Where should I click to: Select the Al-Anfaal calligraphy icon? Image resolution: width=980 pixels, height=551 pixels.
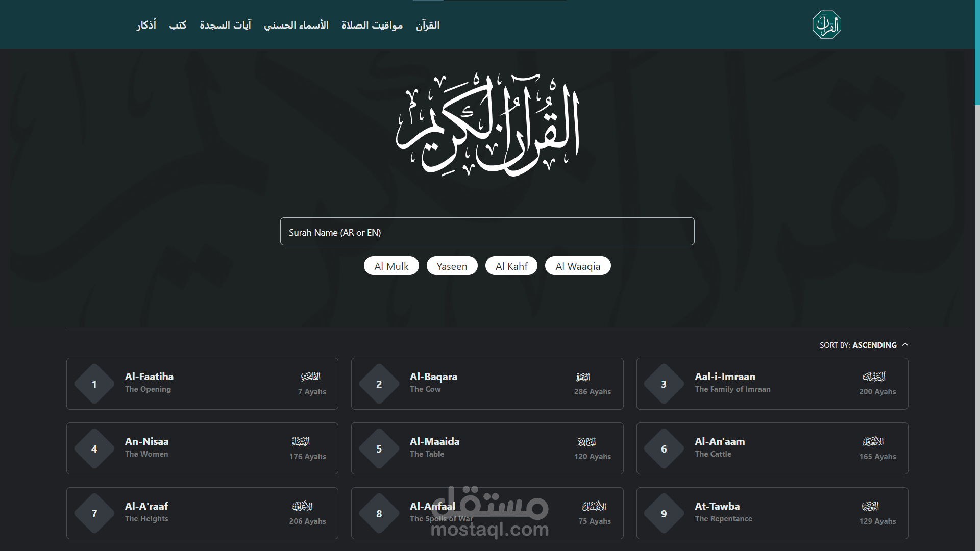pyautogui.click(x=595, y=506)
